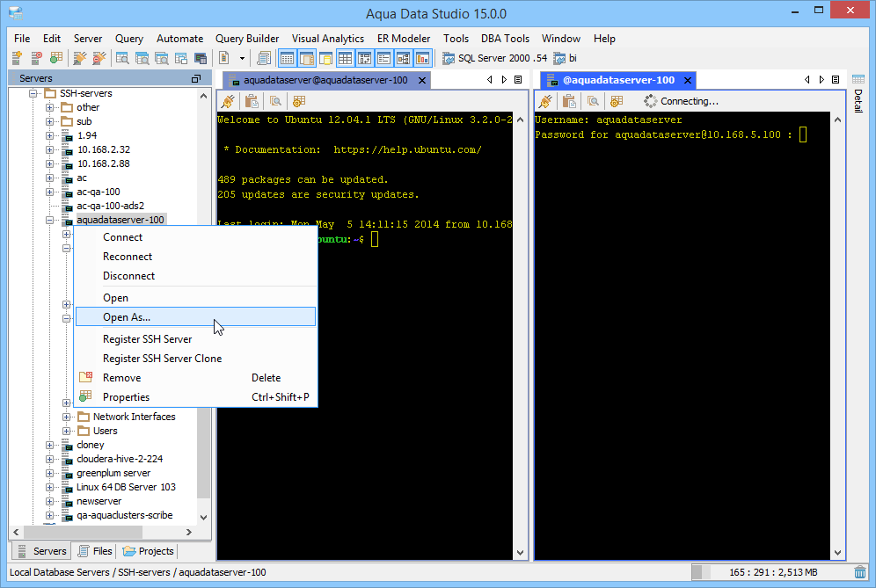876x588 pixels.
Task: Click memory usage bar in status bar
Action: click(771, 572)
